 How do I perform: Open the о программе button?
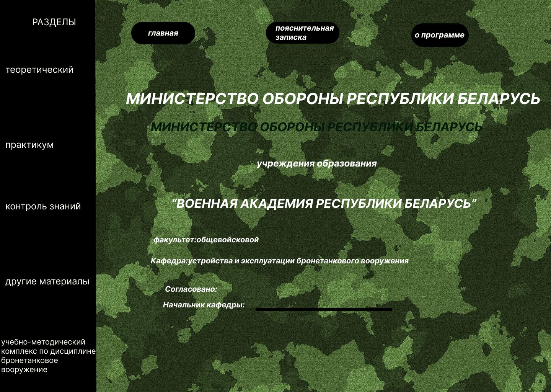pos(440,35)
